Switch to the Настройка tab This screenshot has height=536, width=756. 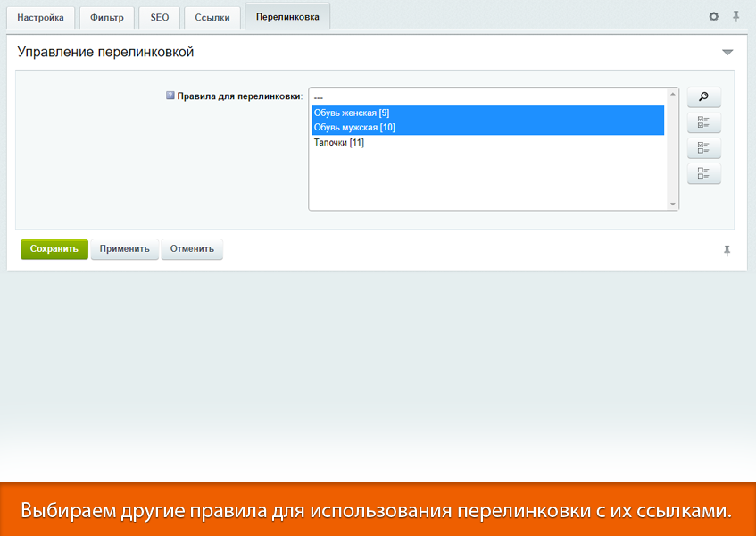click(x=40, y=17)
